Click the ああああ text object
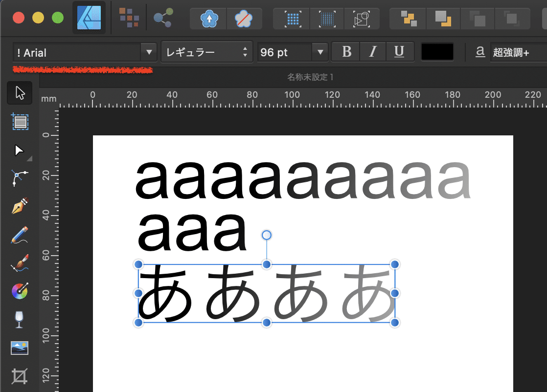The width and height of the screenshot is (547, 392). (267, 293)
